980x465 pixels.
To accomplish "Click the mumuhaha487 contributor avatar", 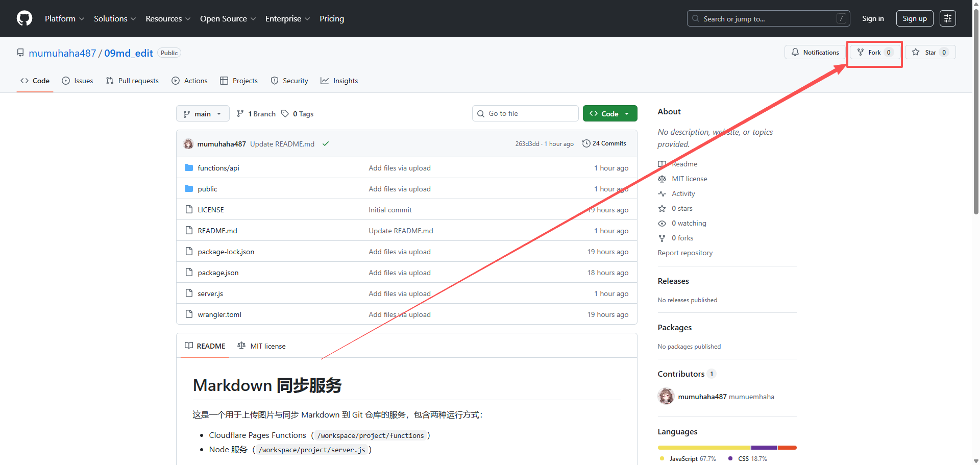I will click(x=666, y=397).
